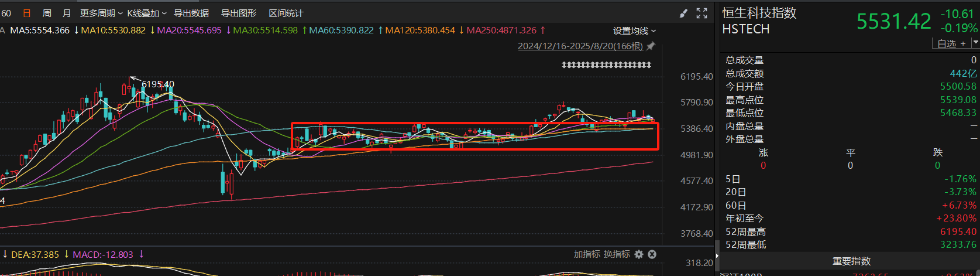Click 导出数据 to export data
Image resolution: width=980 pixels, height=276 pixels.
(x=191, y=13)
